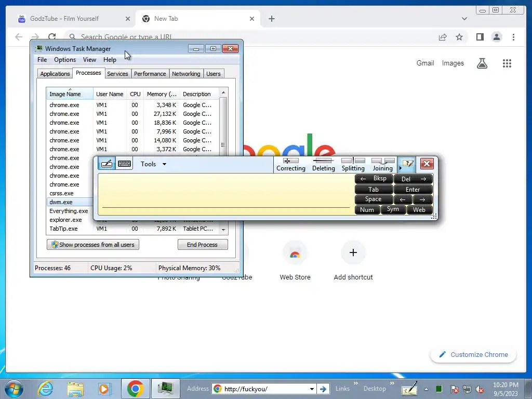Tap the Tab key in input panel
This screenshot has height=399, width=532.
click(x=374, y=189)
